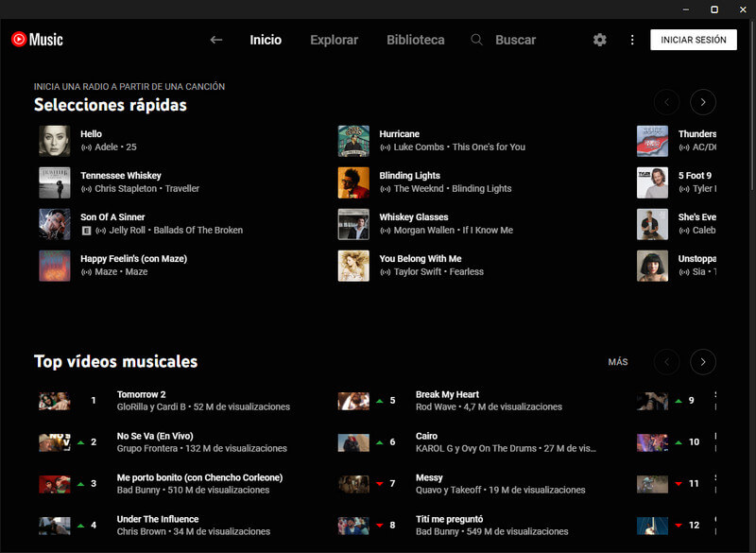Viewport: 756px width, 553px height.
Task: Play 5 Foot 9 album thumbnail
Action: tap(652, 182)
